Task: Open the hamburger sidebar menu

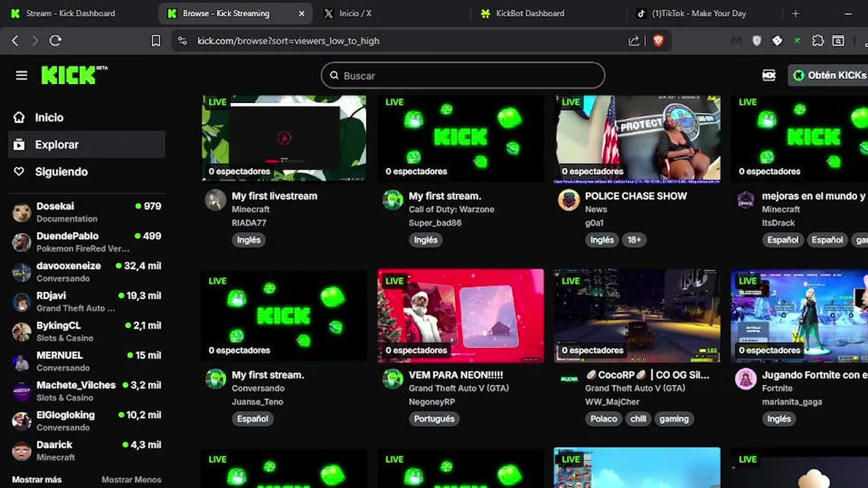Action: pyautogui.click(x=22, y=75)
